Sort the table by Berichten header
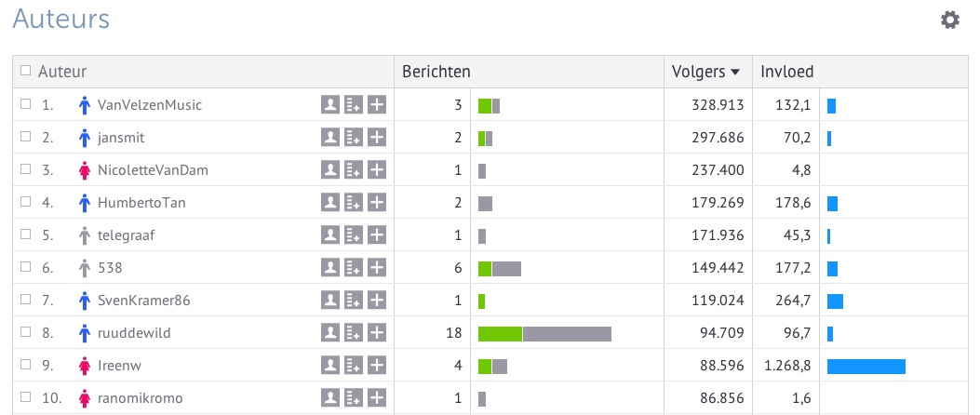 436,72
